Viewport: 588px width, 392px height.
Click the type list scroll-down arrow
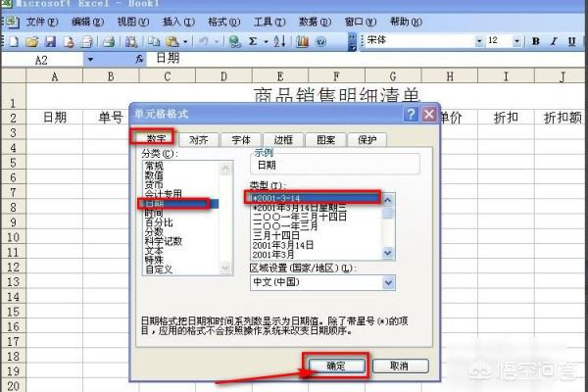pyautogui.click(x=388, y=254)
